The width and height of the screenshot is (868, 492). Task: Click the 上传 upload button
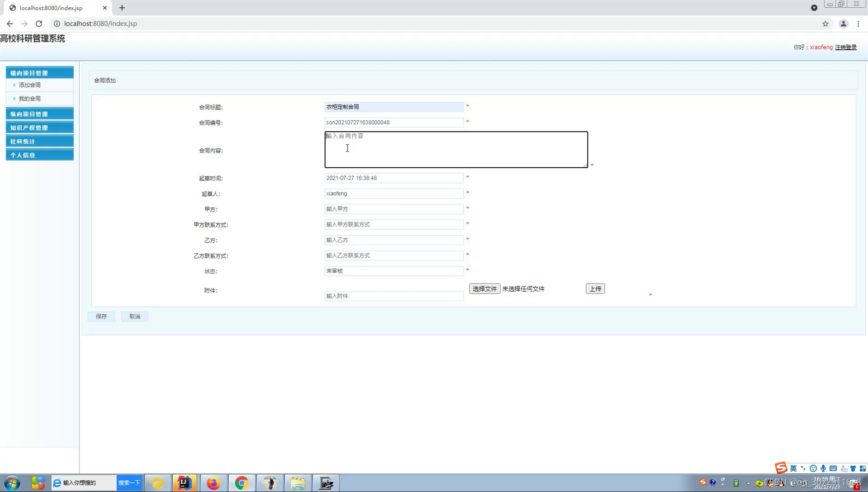(595, 289)
